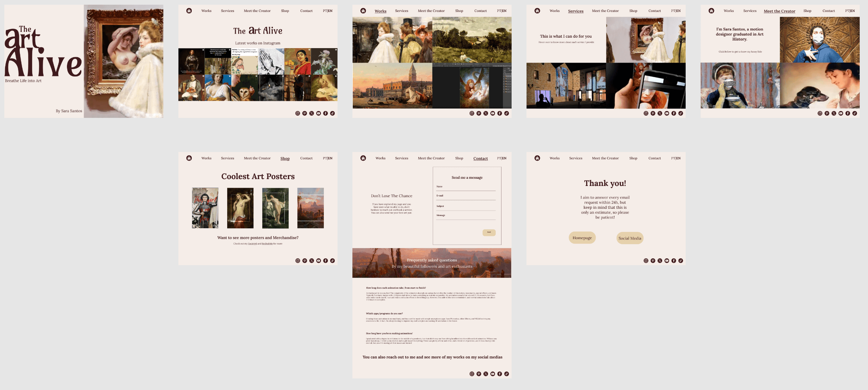Focus the E-mail field in the message form
The image size is (868, 390).
coord(466,196)
